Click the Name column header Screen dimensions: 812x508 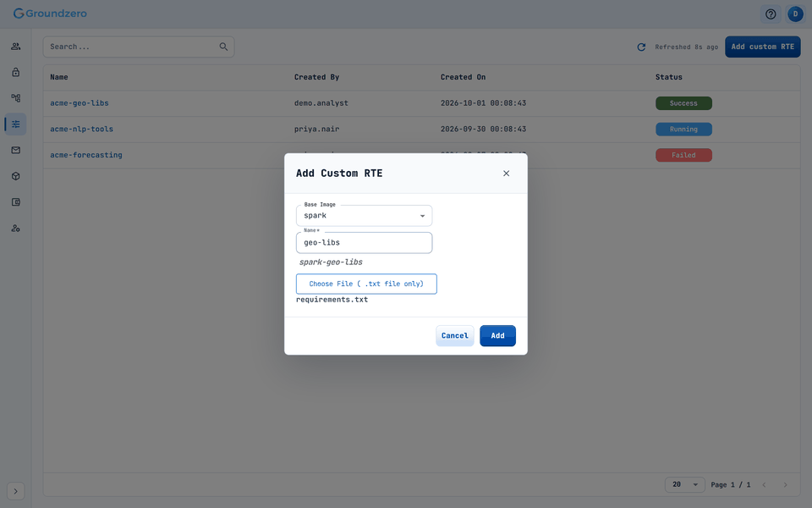pyautogui.click(x=59, y=77)
